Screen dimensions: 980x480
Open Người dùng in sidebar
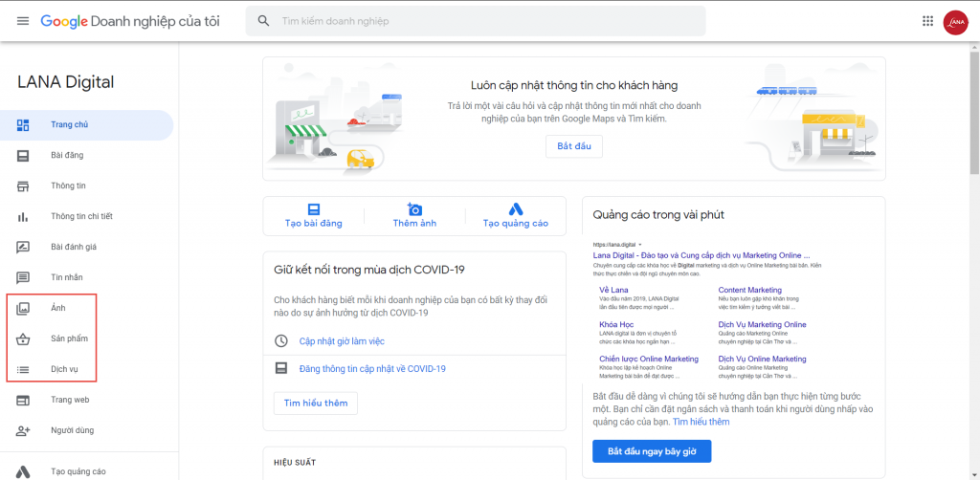[72, 430]
